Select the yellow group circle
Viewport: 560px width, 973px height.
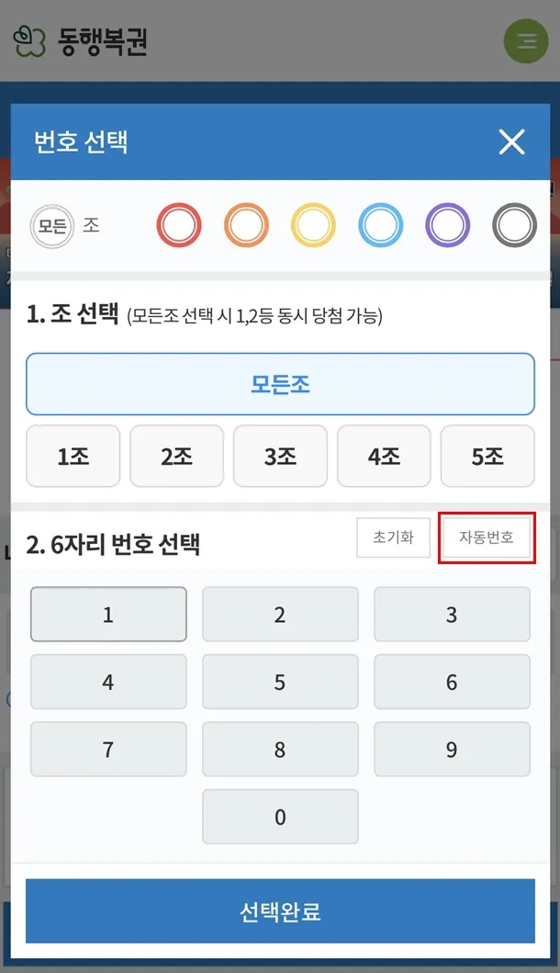click(x=313, y=224)
